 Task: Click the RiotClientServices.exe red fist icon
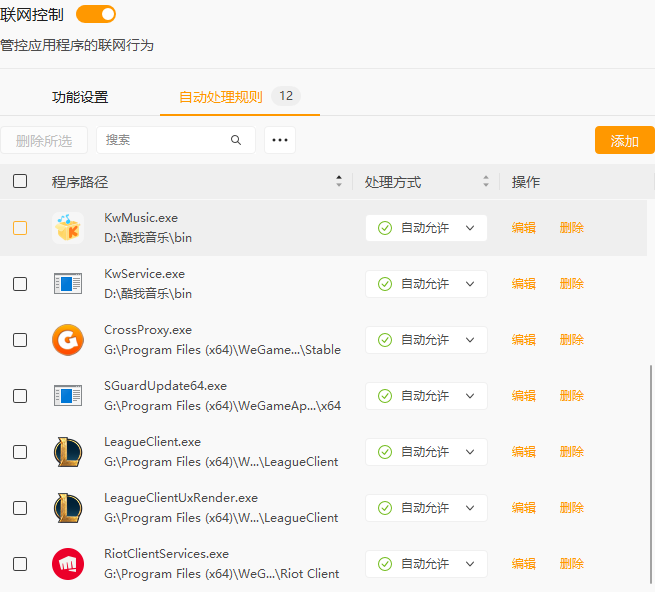point(68,564)
